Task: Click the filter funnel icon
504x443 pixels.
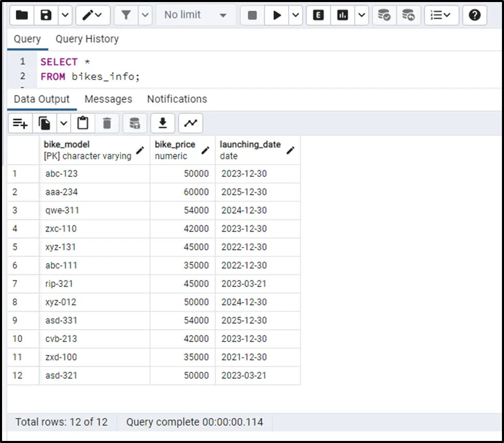Action: (x=126, y=15)
